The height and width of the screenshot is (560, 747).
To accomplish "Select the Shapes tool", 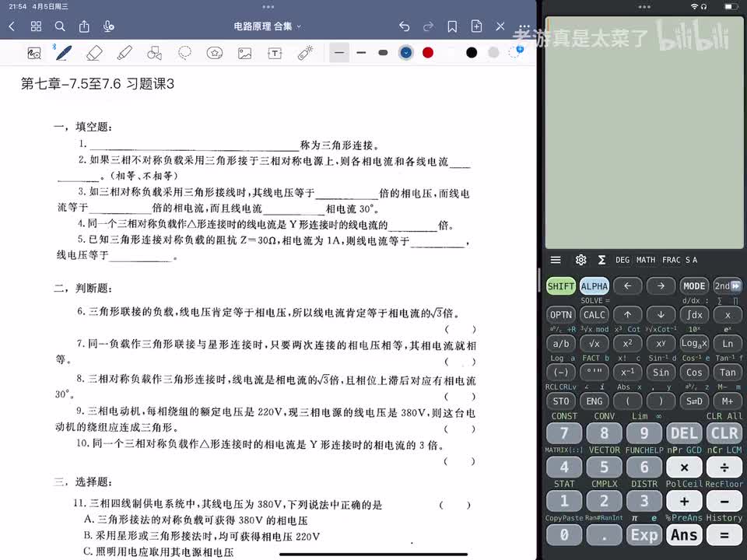I will coord(154,53).
